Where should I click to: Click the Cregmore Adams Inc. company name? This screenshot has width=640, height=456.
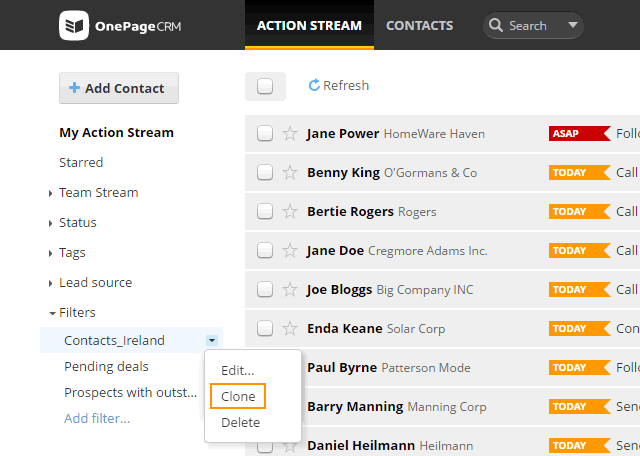point(428,251)
